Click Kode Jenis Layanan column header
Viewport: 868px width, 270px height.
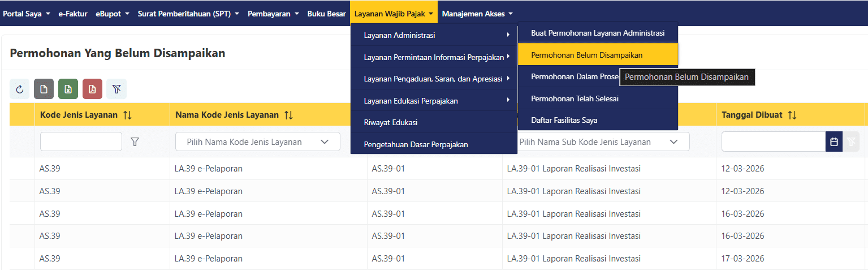click(x=102, y=115)
